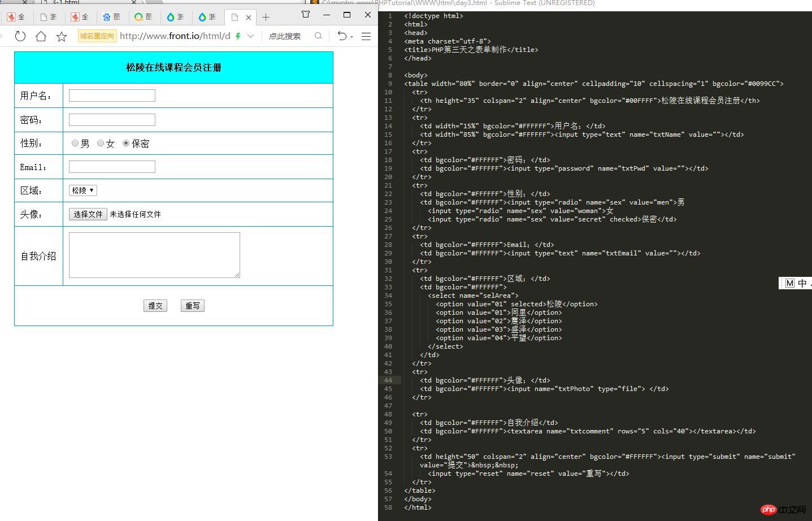Click the 震泽 option line in code
The image size is (812, 521).
pos(499,321)
